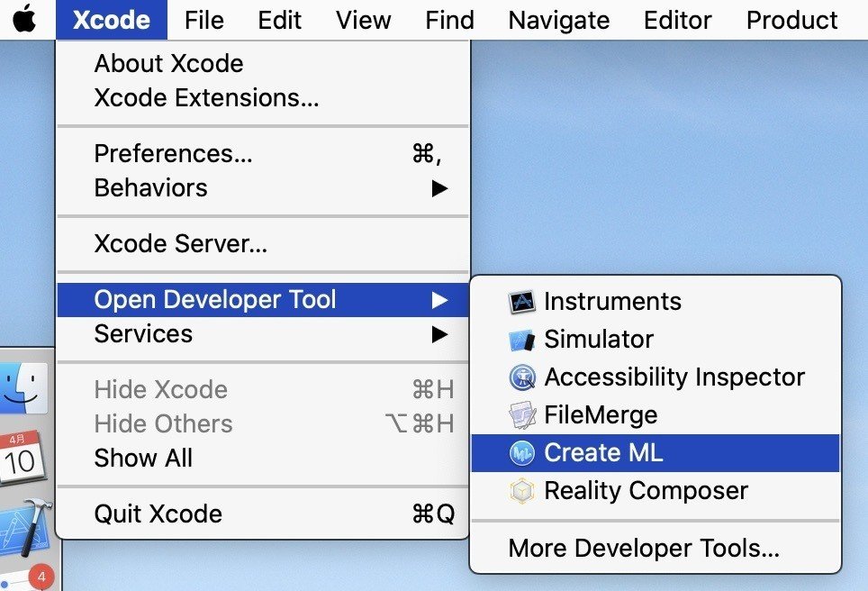Click the FileMerge app icon
Viewport: 868px width, 591px height.
coord(521,415)
